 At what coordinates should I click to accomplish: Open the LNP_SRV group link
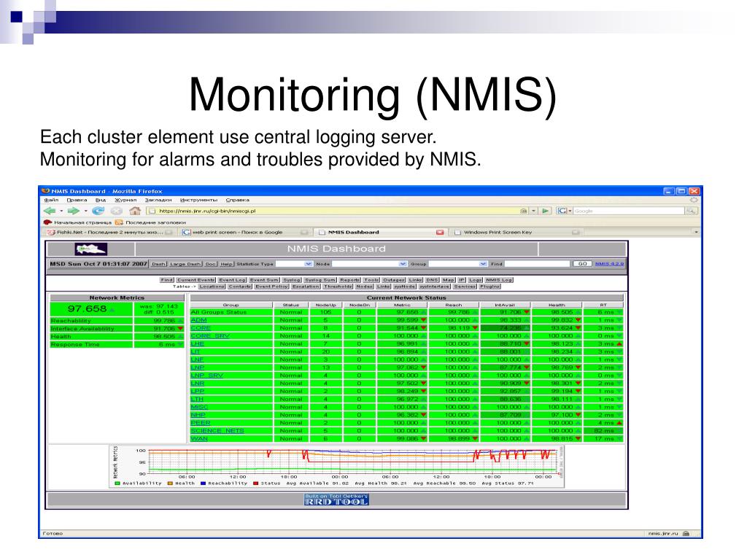[x=206, y=376]
